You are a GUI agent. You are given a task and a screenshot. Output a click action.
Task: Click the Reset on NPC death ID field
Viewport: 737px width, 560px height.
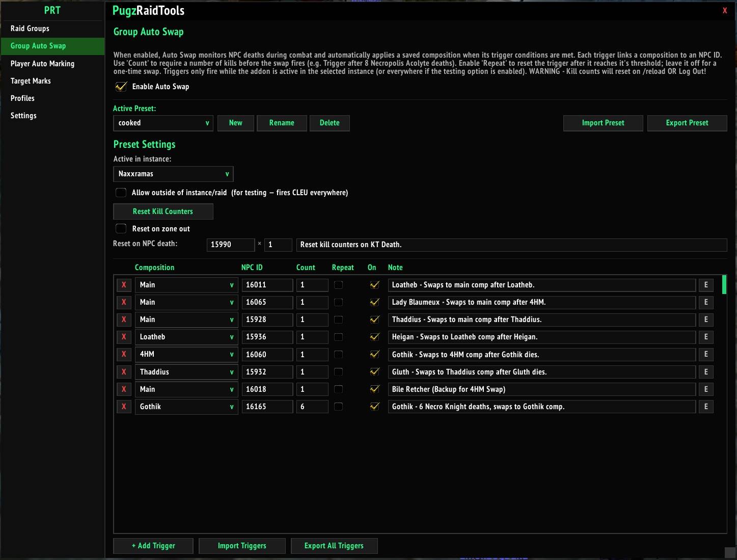tap(231, 245)
